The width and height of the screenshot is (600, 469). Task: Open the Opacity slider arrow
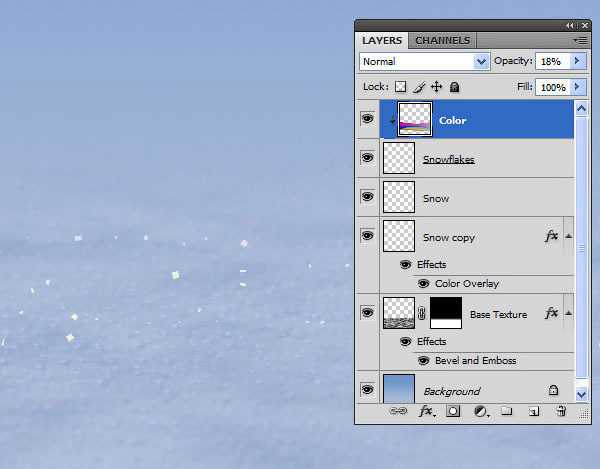(x=578, y=61)
